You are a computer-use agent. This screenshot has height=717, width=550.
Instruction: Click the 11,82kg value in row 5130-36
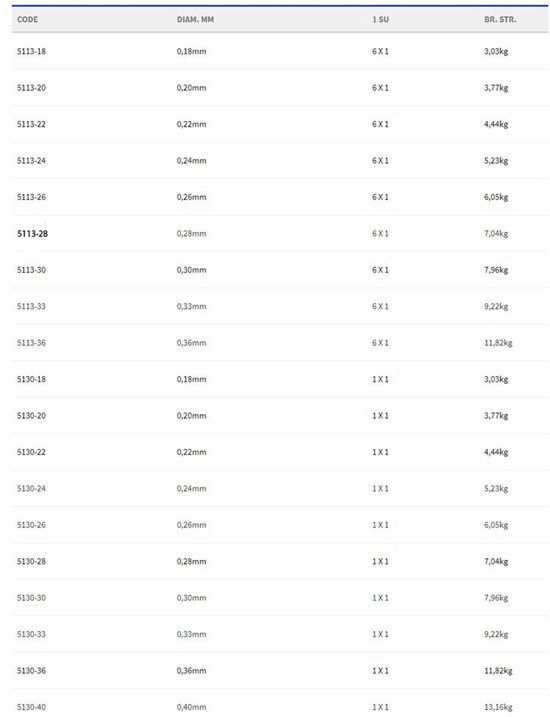pyautogui.click(x=498, y=671)
